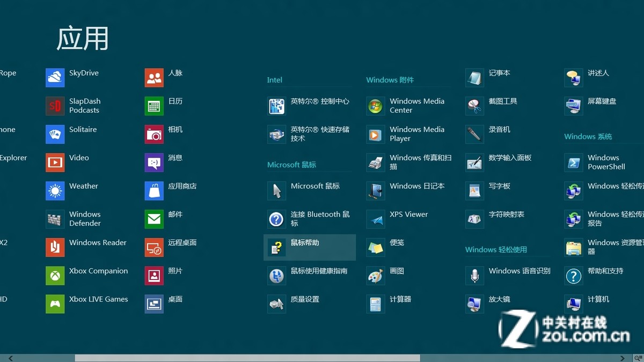This screenshot has width=644, height=362.
Task: Open XPS Viewer
Action: point(376,219)
